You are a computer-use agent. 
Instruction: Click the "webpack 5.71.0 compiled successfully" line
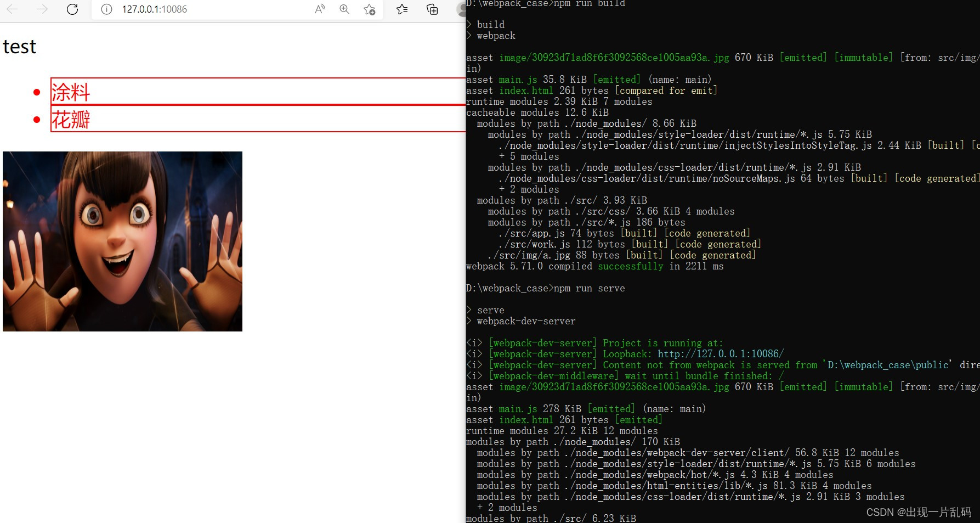pos(595,266)
